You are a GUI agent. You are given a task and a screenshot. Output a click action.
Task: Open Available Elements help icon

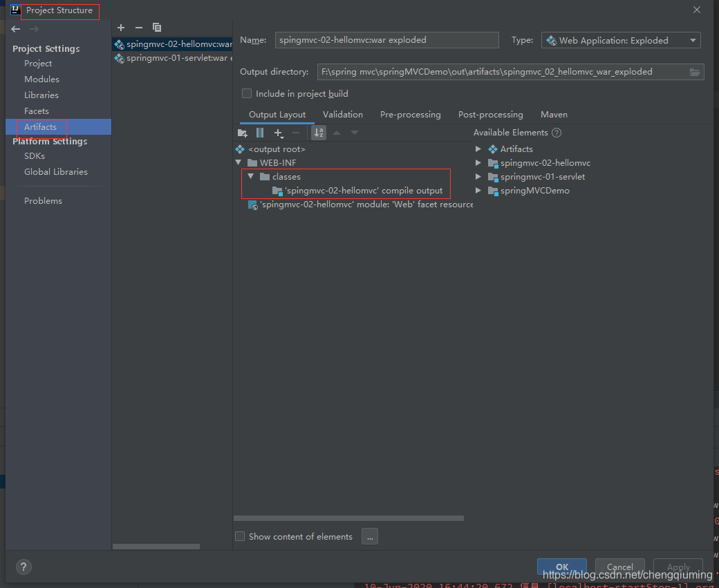pos(557,133)
